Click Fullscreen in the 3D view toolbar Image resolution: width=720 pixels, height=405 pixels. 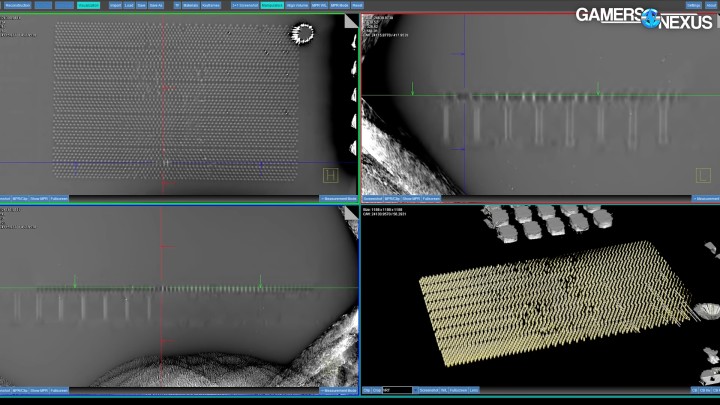point(459,389)
